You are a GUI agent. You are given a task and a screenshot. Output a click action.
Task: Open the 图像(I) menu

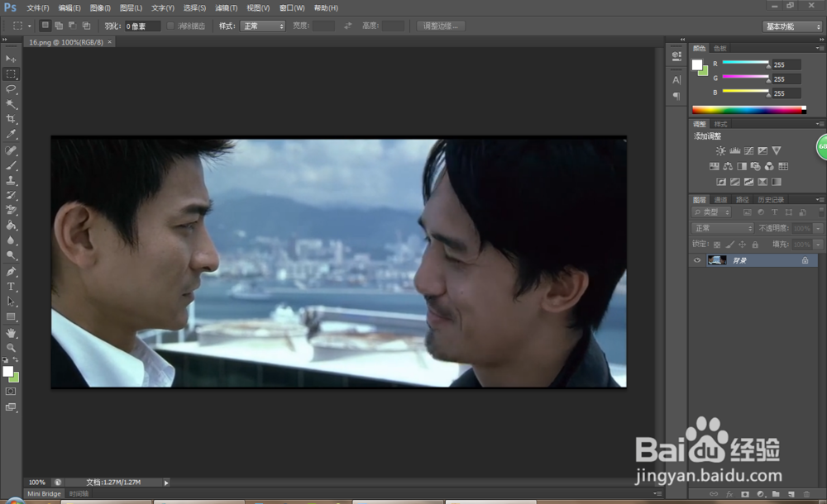click(100, 8)
